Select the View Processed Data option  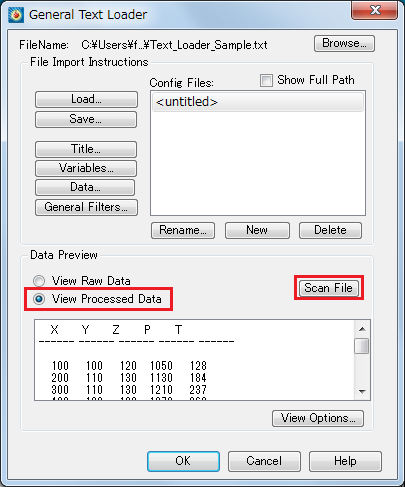(x=39, y=299)
